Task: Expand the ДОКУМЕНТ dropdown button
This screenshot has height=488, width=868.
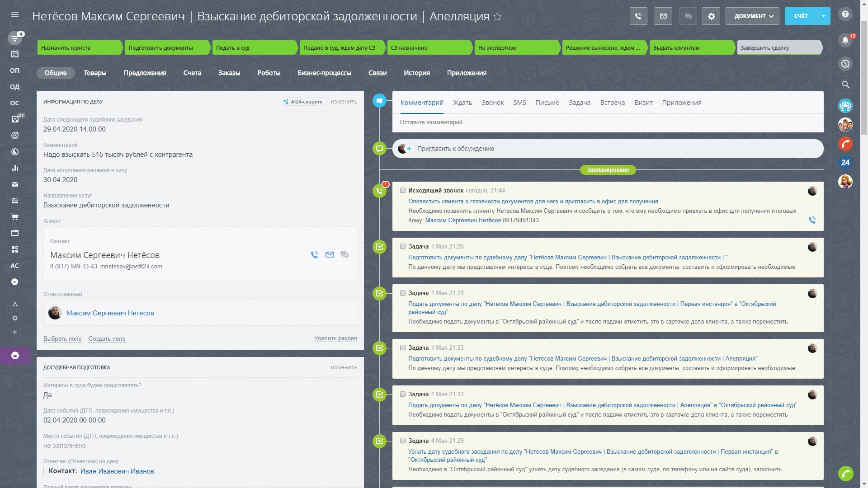Action: pyautogui.click(x=753, y=16)
